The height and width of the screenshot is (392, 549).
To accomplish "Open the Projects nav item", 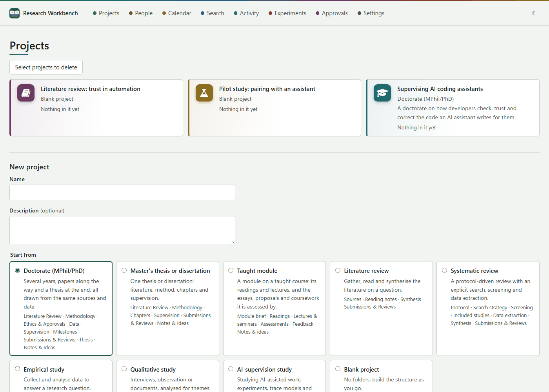I will click(x=106, y=13).
